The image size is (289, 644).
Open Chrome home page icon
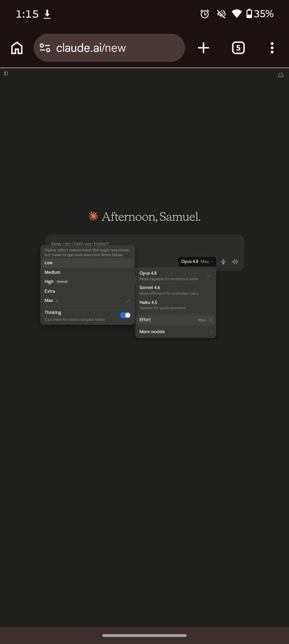(17, 48)
